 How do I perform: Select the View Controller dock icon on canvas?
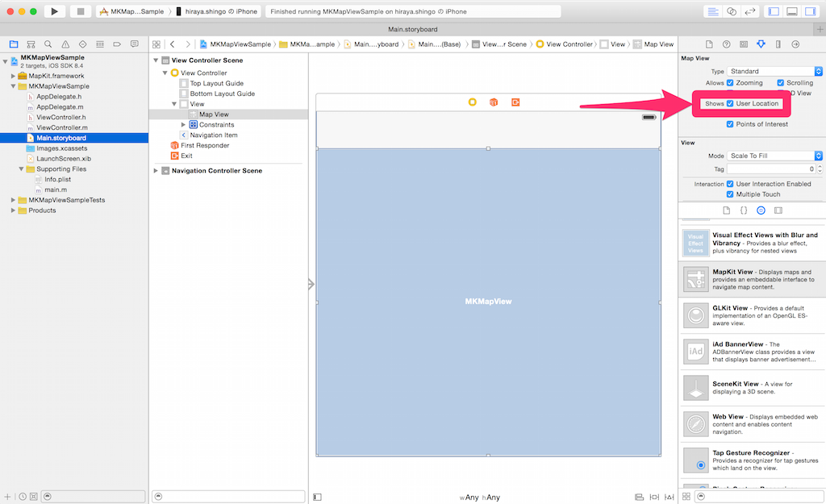pos(473,102)
